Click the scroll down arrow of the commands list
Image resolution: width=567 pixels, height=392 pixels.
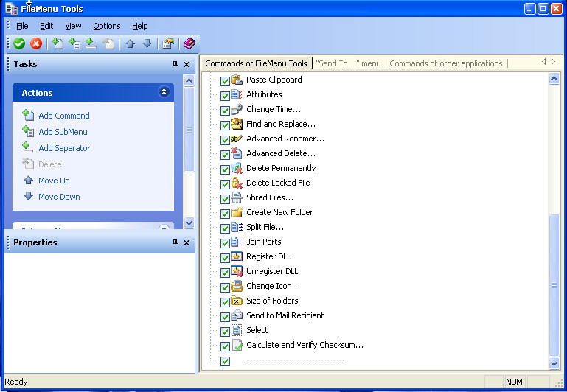554,363
